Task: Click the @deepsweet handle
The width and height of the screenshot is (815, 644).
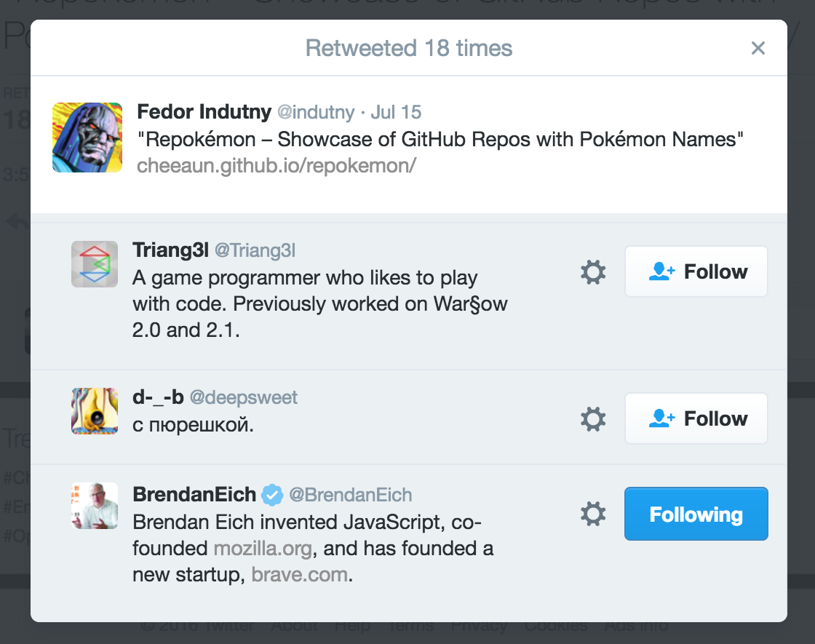Action: click(244, 398)
